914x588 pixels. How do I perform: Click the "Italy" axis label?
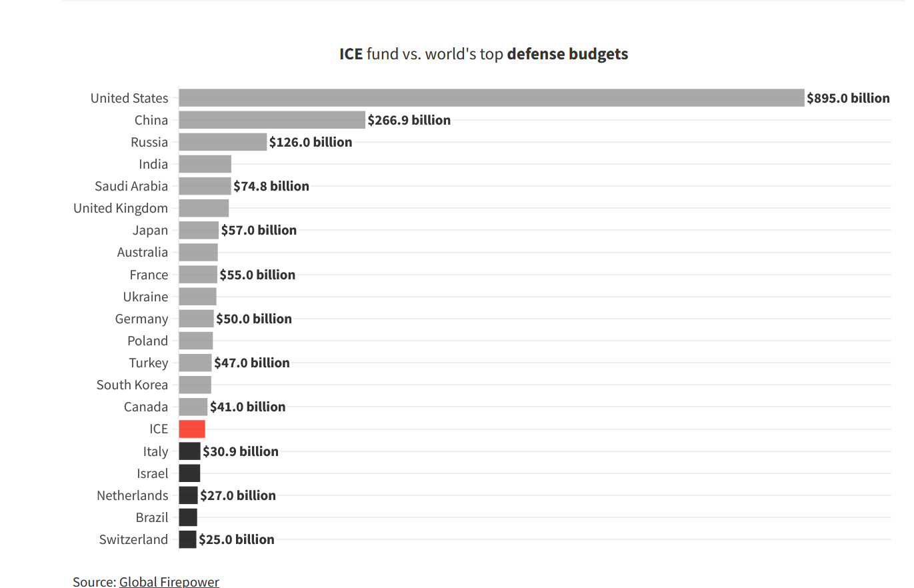click(x=156, y=451)
